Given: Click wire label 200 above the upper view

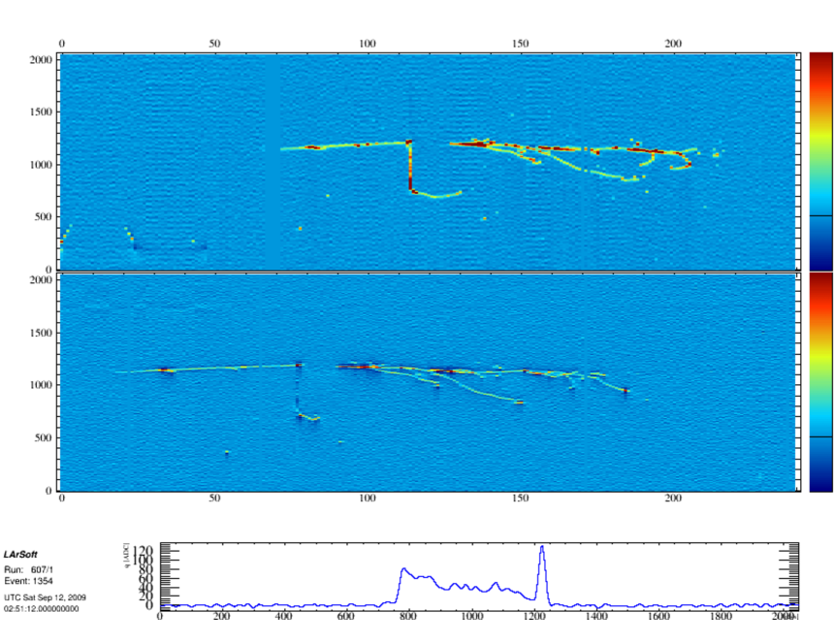Looking at the screenshot, I should (x=673, y=44).
